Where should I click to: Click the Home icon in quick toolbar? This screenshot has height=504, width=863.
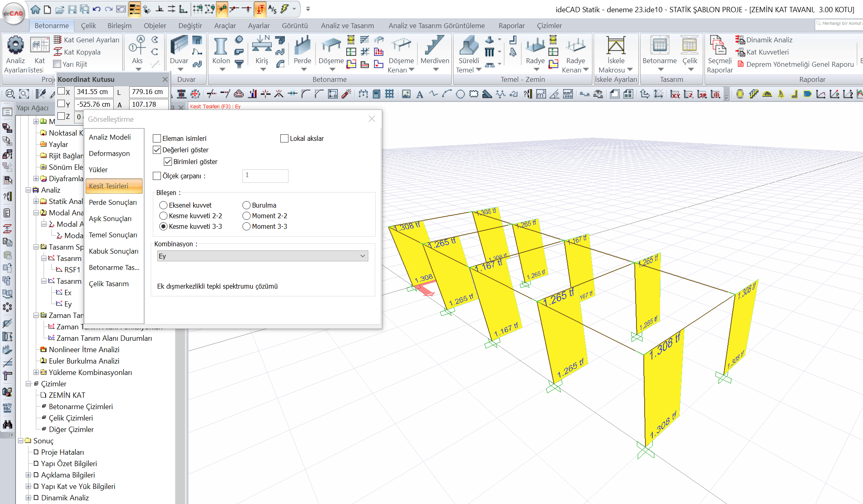click(35, 9)
